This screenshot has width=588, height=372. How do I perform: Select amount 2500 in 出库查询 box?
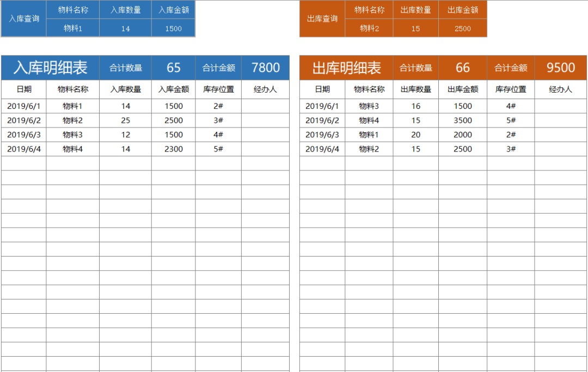462,28
